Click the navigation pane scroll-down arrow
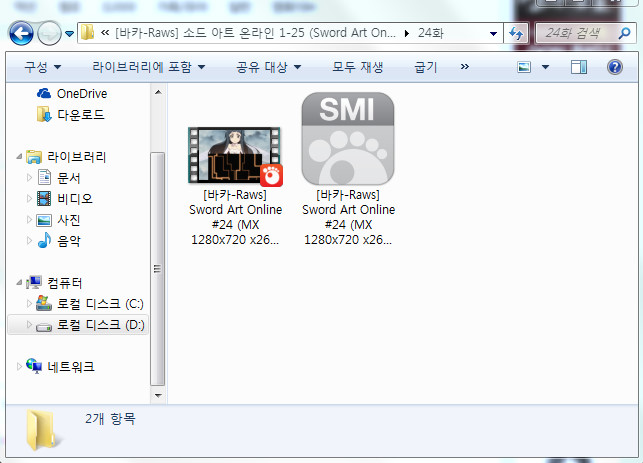 (158, 396)
